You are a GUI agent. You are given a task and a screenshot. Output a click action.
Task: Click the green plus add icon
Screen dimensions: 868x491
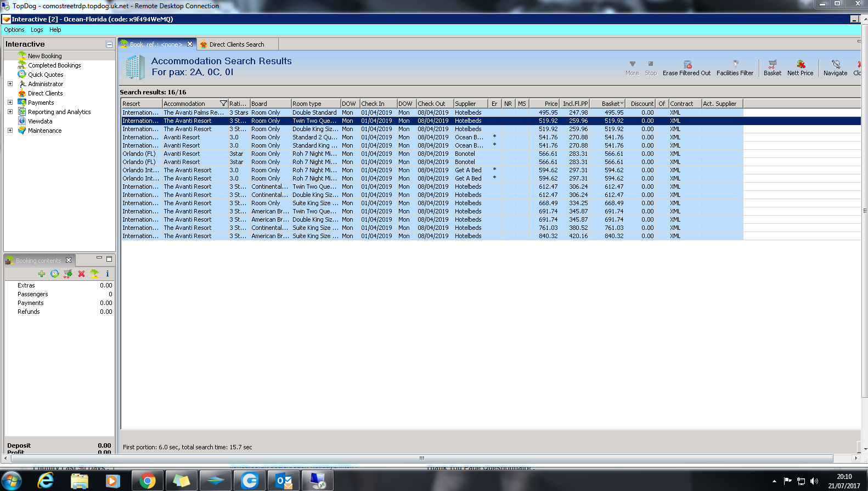coord(42,274)
